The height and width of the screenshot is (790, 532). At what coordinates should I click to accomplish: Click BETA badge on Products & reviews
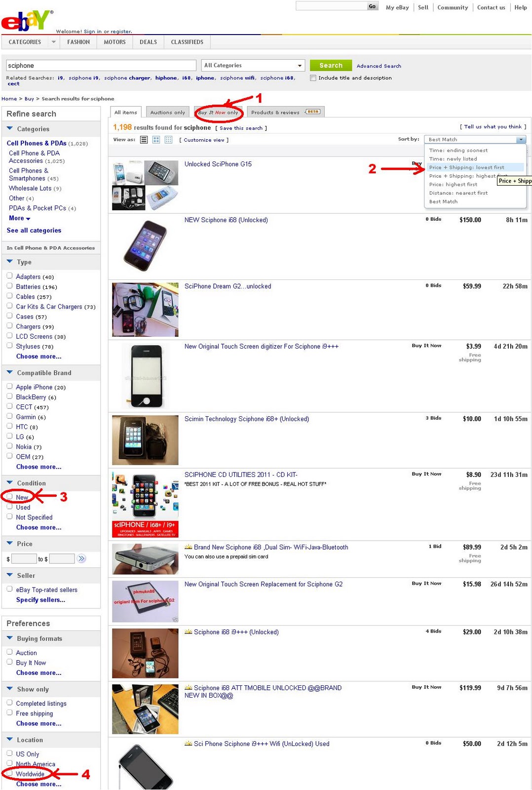point(313,112)
